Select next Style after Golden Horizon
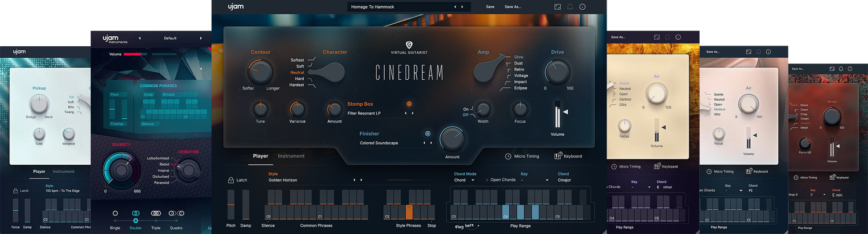Viewport: 868px width, 234px height. coord(362,180)
